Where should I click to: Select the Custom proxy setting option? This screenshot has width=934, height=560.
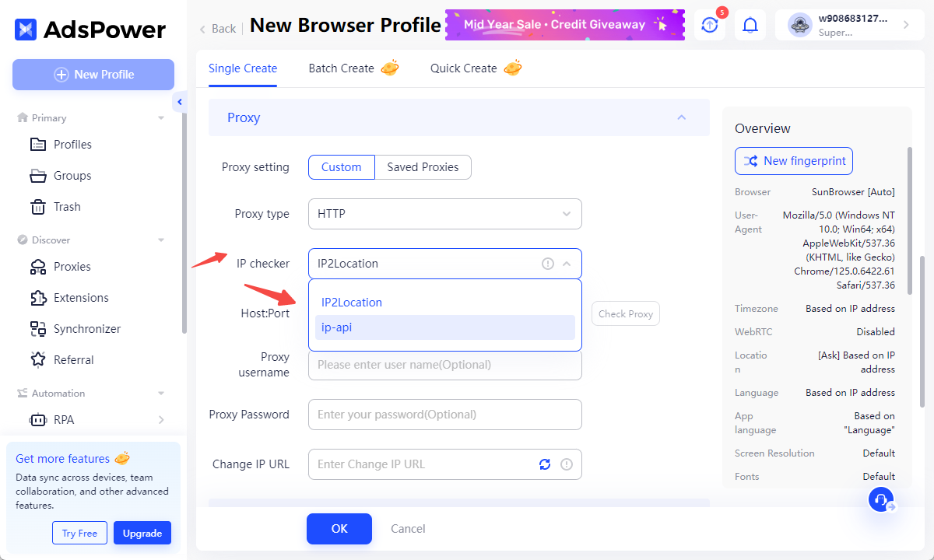coord(342,167)
